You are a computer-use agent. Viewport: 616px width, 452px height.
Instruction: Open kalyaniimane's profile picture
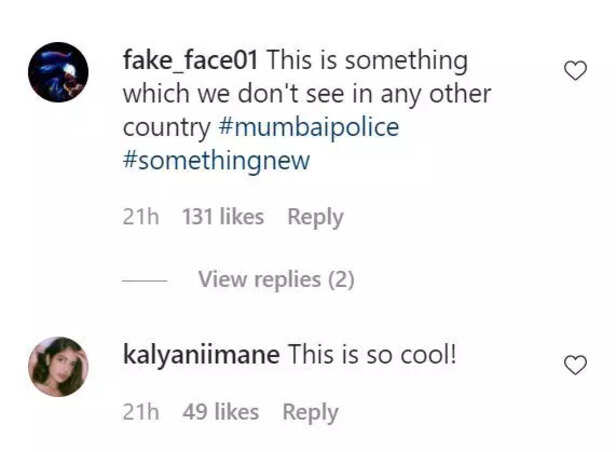(58, 367)
